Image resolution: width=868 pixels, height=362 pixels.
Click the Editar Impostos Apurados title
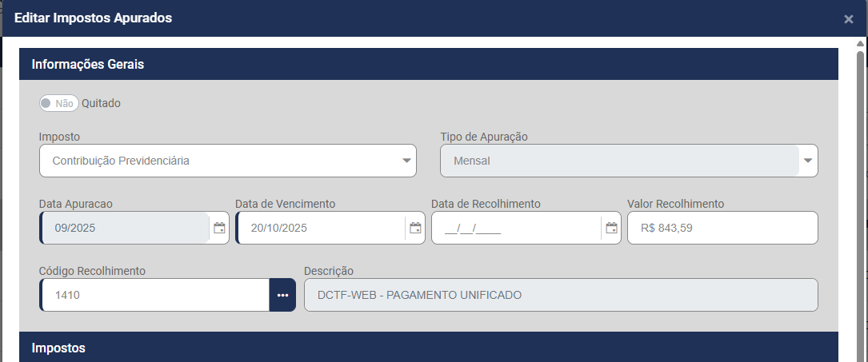(x=94, y=18)
